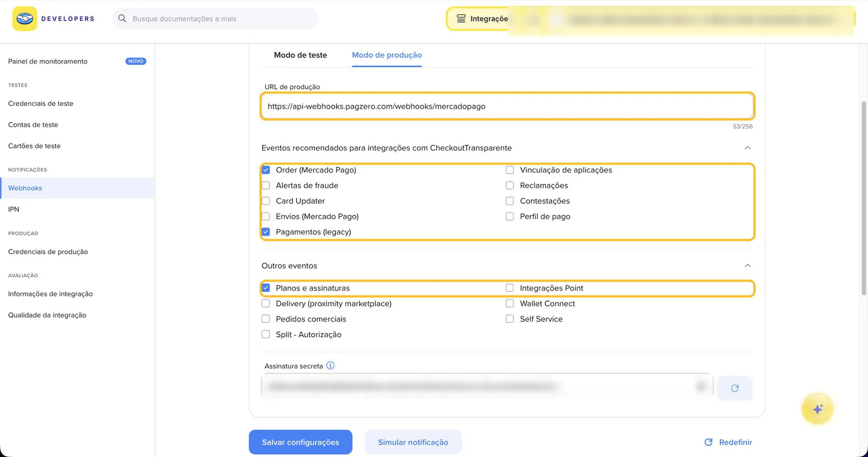
Task: Click the Mercado Pago handshake logo
Action: (x=24, y=19)
